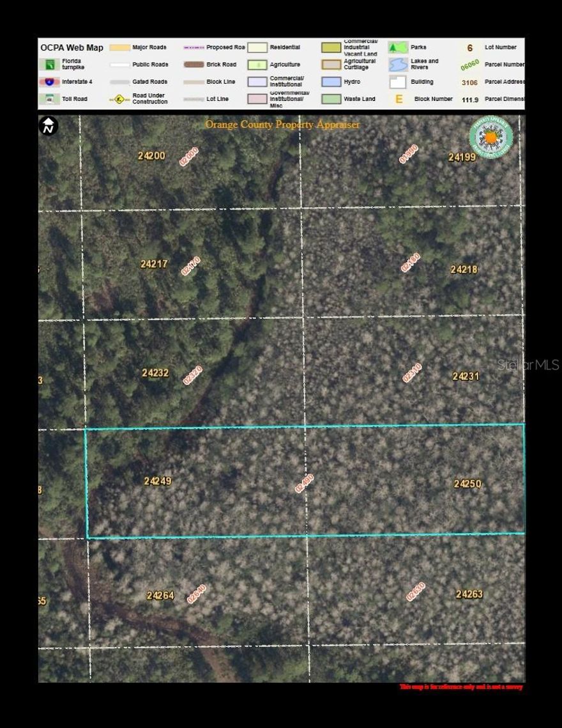Select the highlighted parcel 24249
Viewport: 562px width, 728px height.
coord(157,481)
